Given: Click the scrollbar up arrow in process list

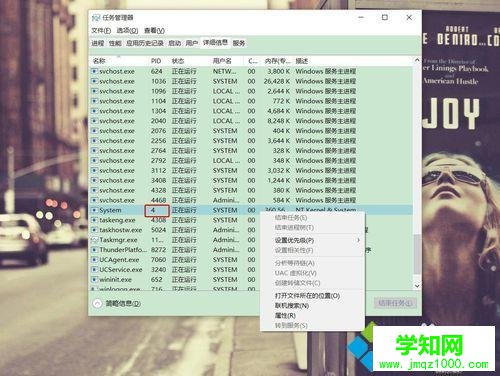Looking at the screenshot, I should (417, 60).
